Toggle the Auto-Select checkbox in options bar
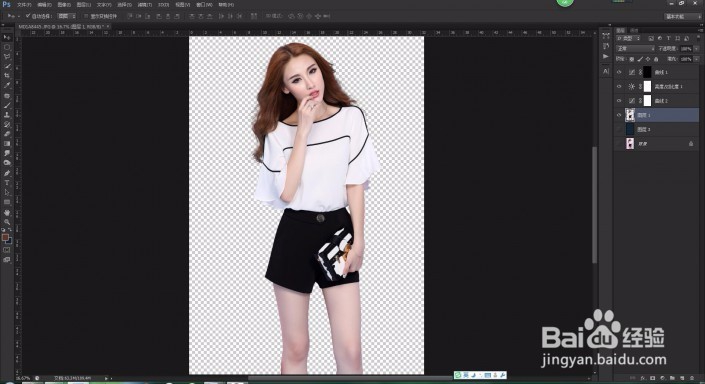The height and width of the screenshot is (384, 705). click(x=28, y=16)
